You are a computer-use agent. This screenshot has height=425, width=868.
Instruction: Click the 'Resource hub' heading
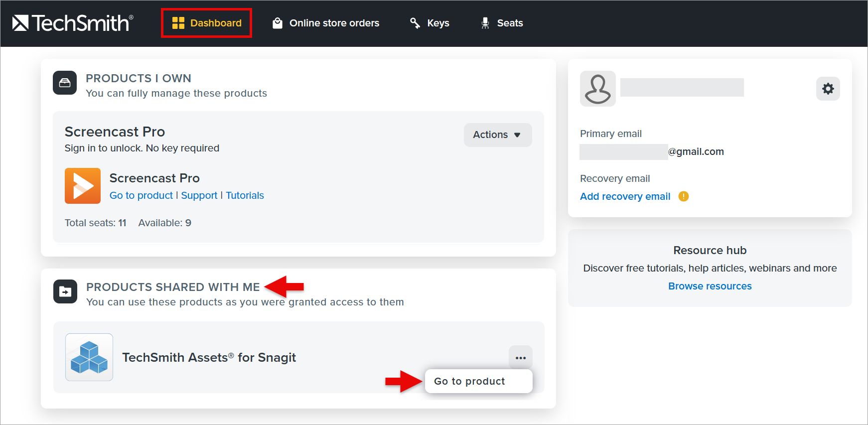pyautogui.click(x=710, y=250)
